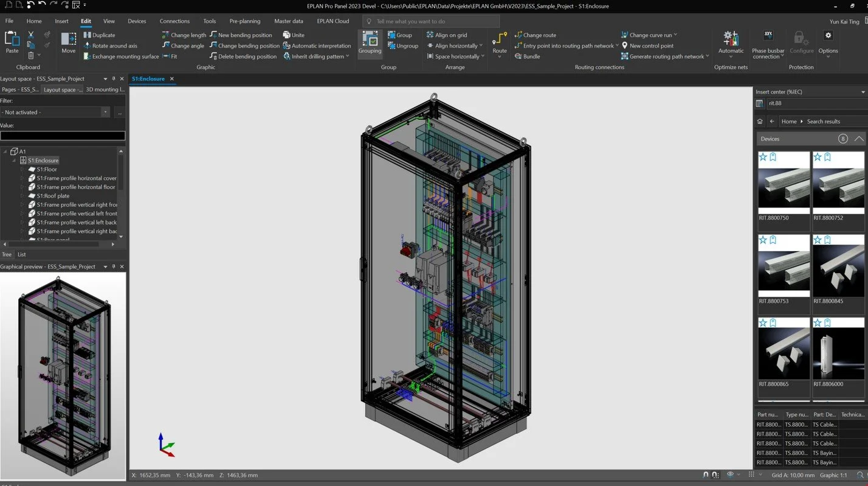Open Space horizontally dropdown arrow
The width and height of the screenshot is (868, 486).
[483, 57]
